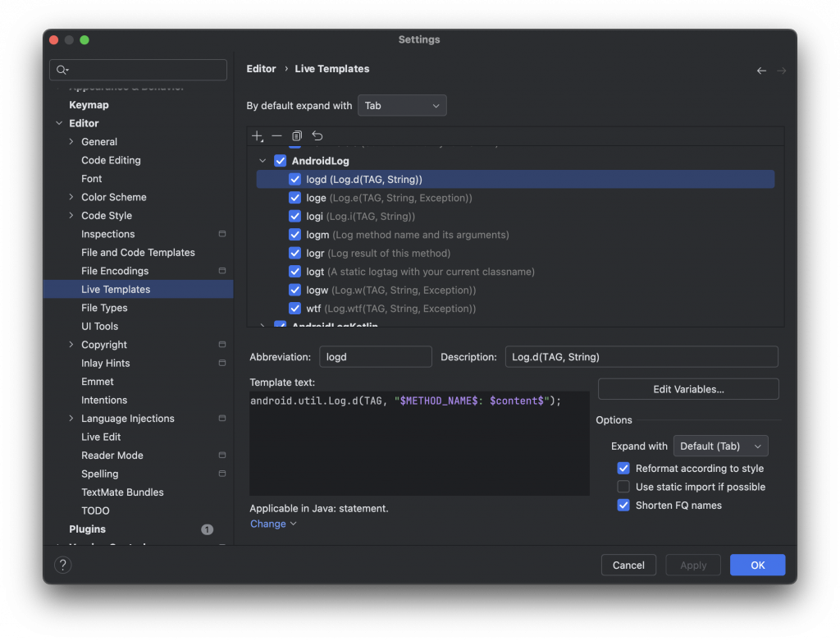This screenshot has height=641, width=840.
Task: Click the Edit Variables button
Action: (x=687, y=389)
